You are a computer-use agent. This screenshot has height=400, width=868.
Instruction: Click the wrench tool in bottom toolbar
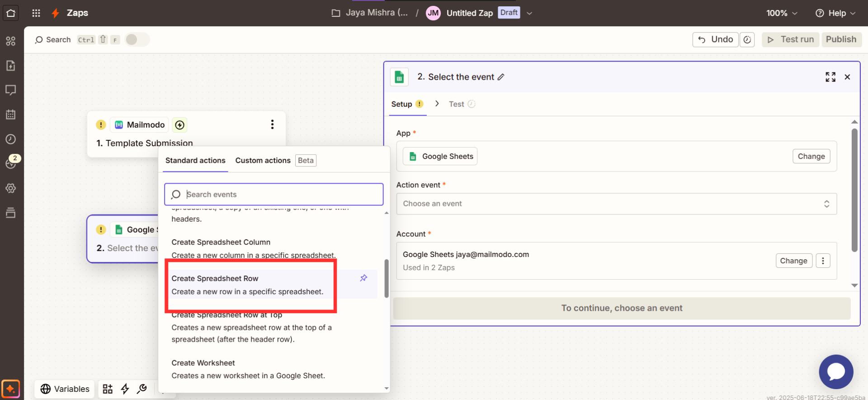coord(142,389)
